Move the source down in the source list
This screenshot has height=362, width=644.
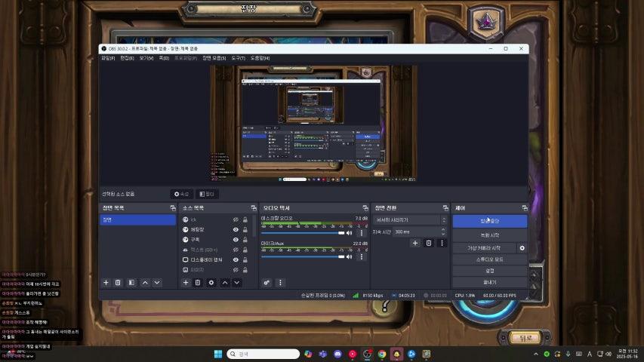pyautogui.click(x=236, y=283)
